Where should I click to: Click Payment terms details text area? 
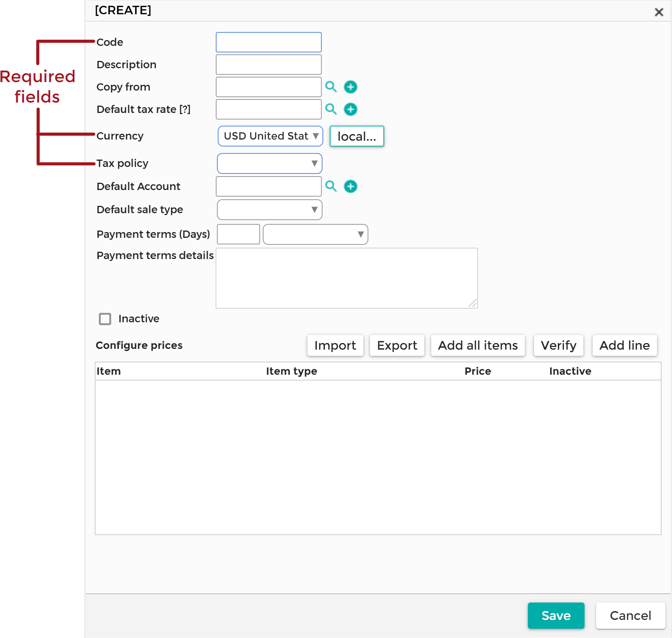347,278
